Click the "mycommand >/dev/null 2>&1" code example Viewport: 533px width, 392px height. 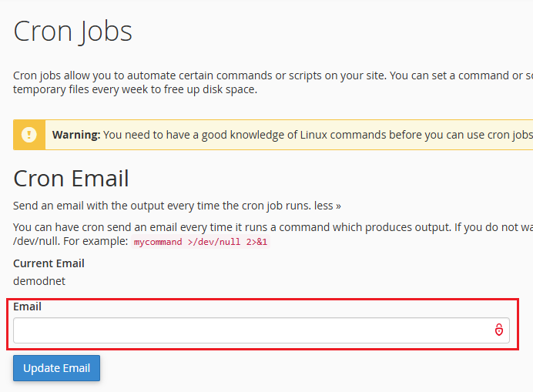(x=201, y=242)
